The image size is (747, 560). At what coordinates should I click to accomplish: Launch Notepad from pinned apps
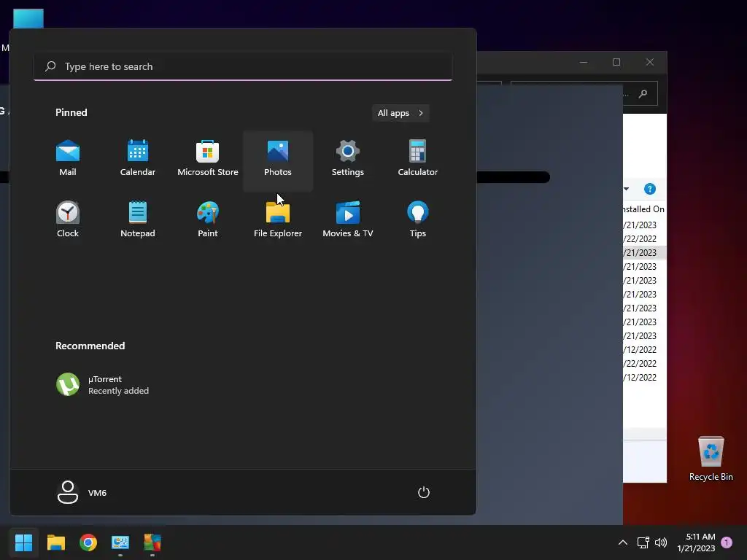click(x=138, y=220)
